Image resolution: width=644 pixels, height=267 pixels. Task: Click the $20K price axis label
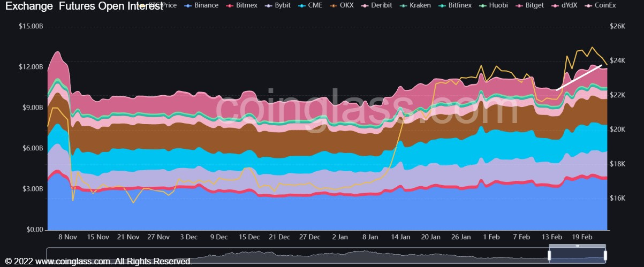point(617,129)
